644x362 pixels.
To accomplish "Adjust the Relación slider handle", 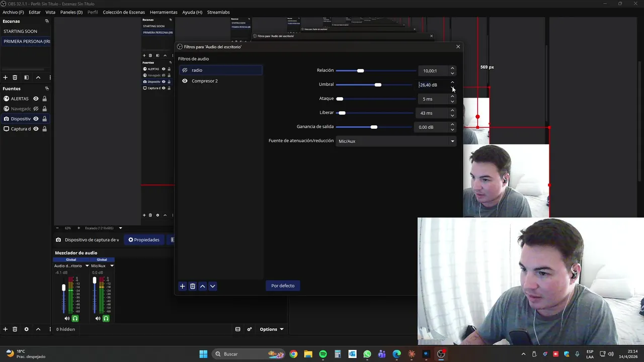I will point(360,70).
